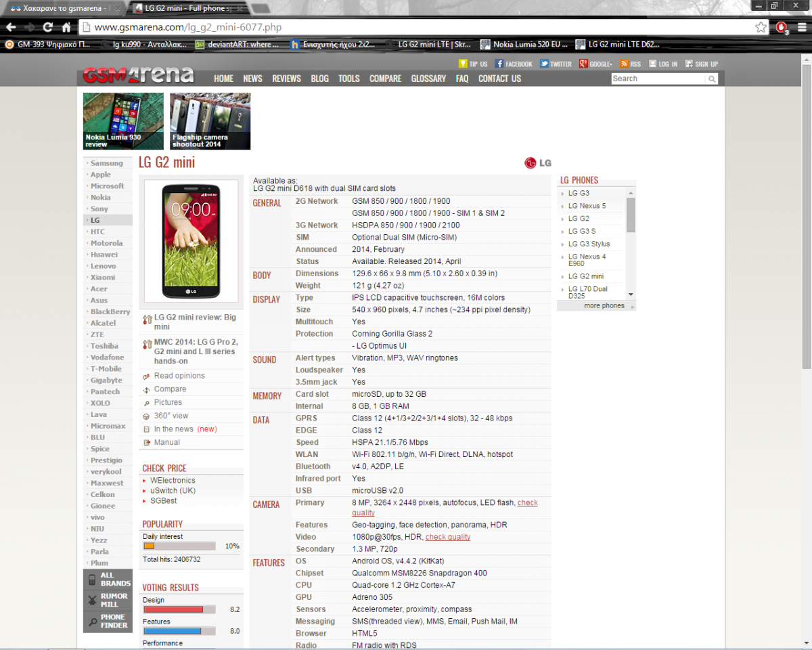The width and height of the screenshot is (812, 650).
Task: Open the Chrome hamburger menu
Action: [801, 27]
